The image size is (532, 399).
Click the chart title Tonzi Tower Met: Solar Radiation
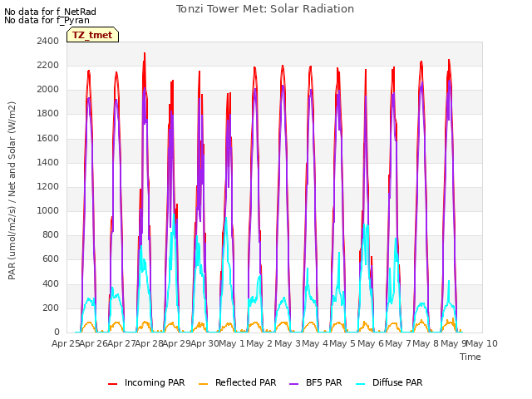tap(265, 9)
